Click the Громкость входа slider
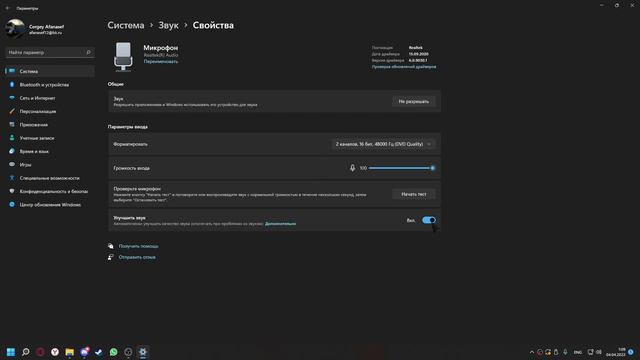Viewport: 640px width, 360px height. pos(401,168)
